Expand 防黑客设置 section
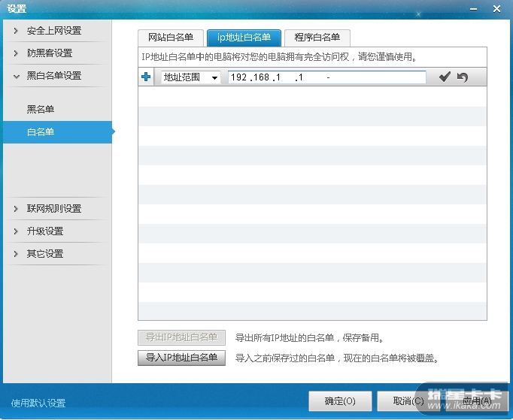This screenshot has height=420, width=513. [57, 53]
